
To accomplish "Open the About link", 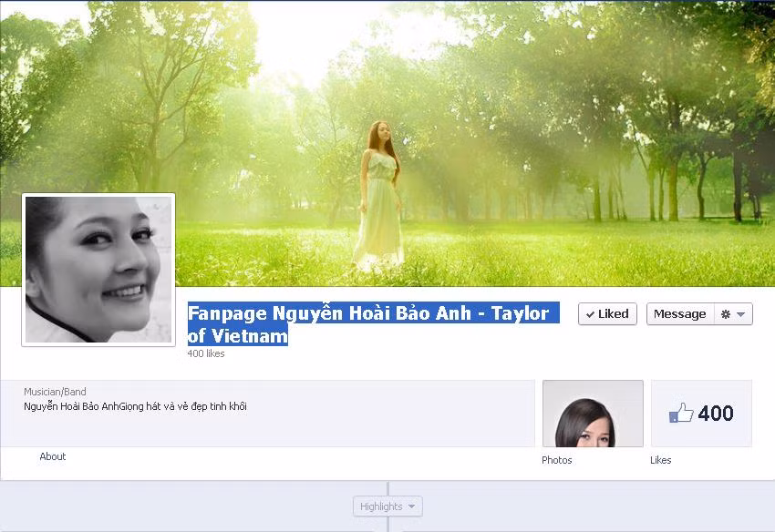I will tap(52, 456).
